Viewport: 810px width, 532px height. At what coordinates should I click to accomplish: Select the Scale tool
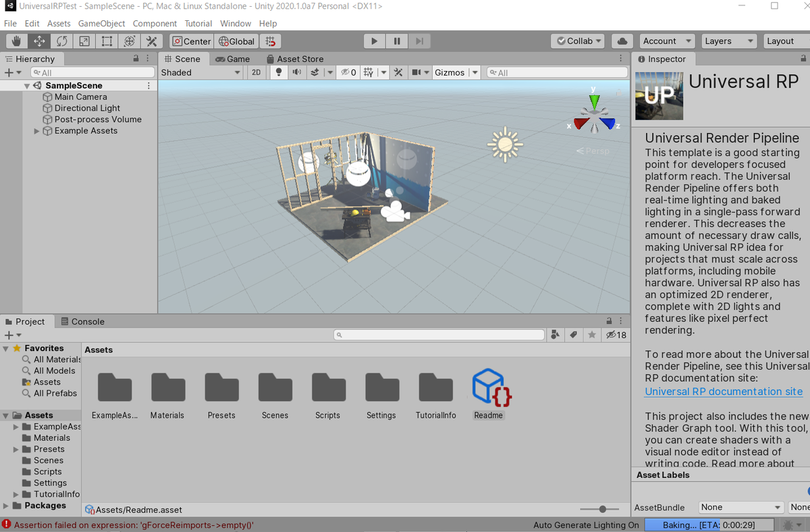tap(84, 41)
